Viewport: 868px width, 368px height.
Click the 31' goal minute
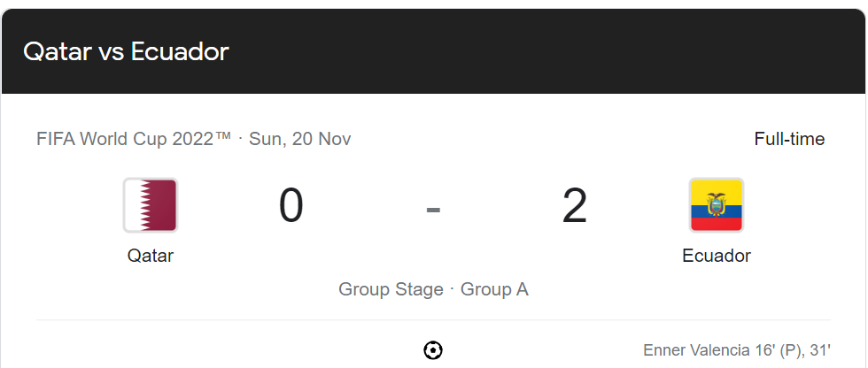tap(820, 349)
